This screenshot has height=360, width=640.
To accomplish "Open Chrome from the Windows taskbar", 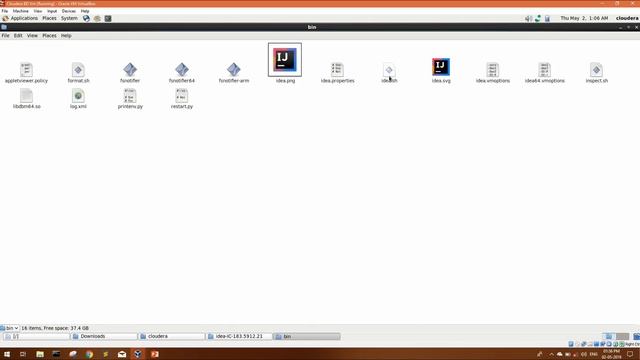I will pyautogui.click(x=89, y=354).
